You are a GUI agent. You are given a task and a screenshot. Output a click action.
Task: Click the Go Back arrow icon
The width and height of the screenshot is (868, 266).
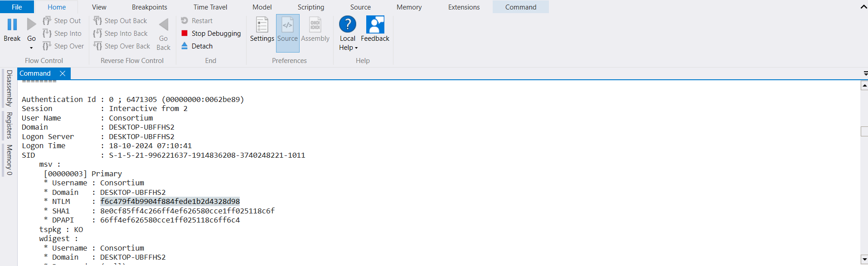pyautogui.click(x=164, y=24)
